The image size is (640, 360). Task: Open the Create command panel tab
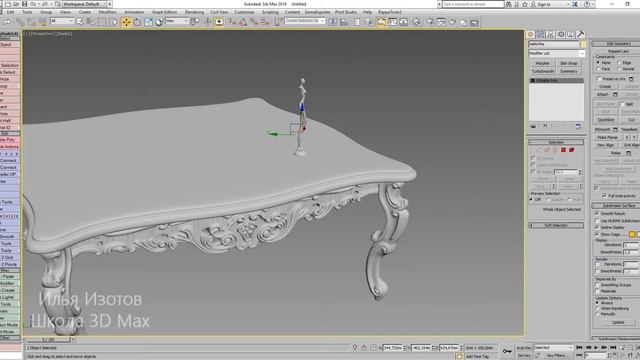tap(531, 35)
